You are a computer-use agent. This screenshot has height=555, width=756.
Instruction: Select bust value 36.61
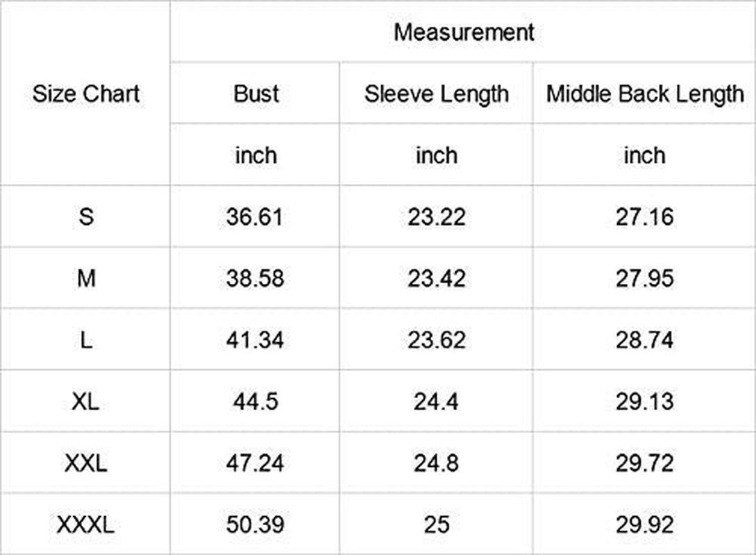(x=255, y=217)
